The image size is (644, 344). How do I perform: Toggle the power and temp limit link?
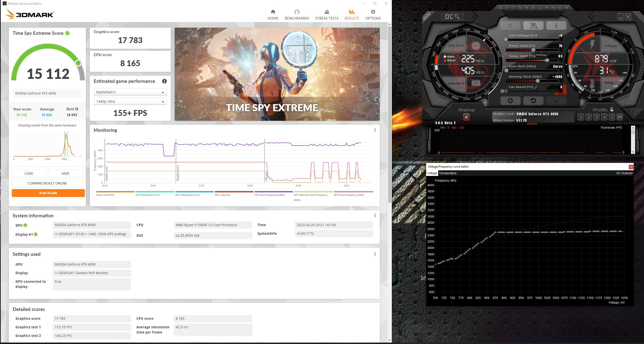tap(504, 55)
